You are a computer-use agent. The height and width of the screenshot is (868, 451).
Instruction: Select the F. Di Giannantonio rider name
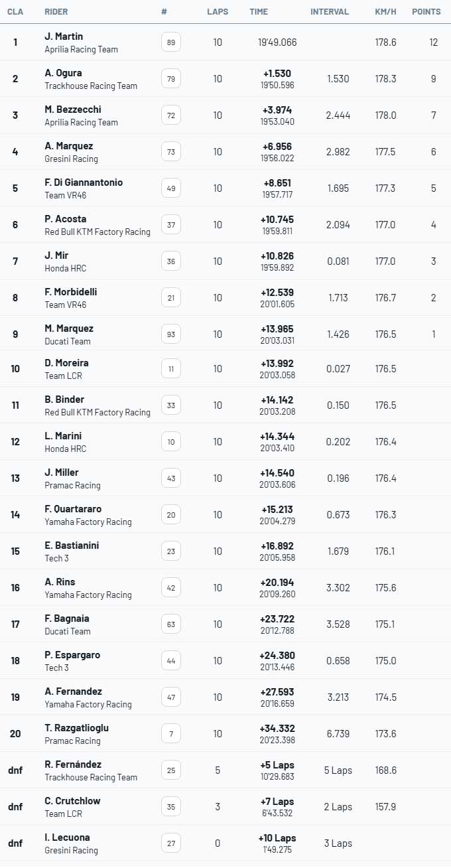[84, 182]
